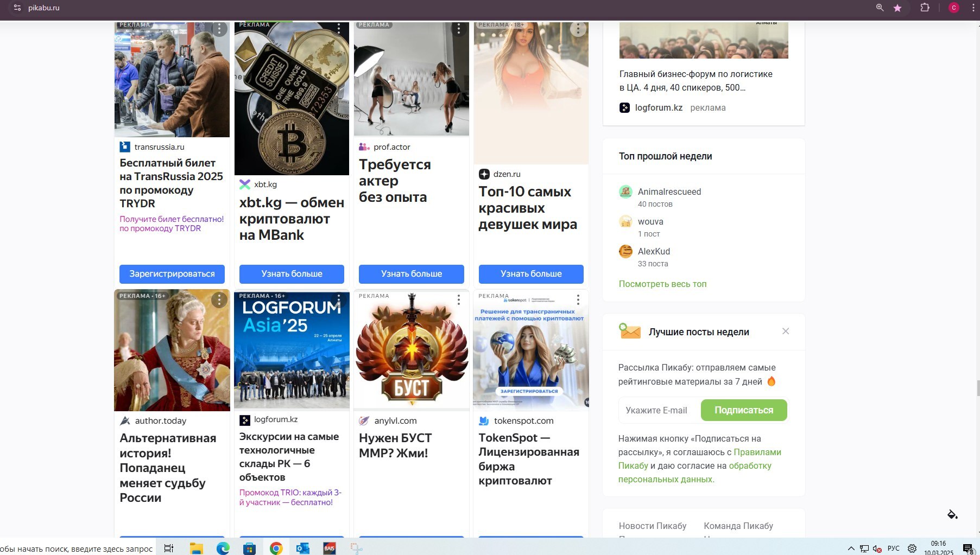View site information for pikabu.ru
This screenshot has width=980, height=555.
(17, 8)
